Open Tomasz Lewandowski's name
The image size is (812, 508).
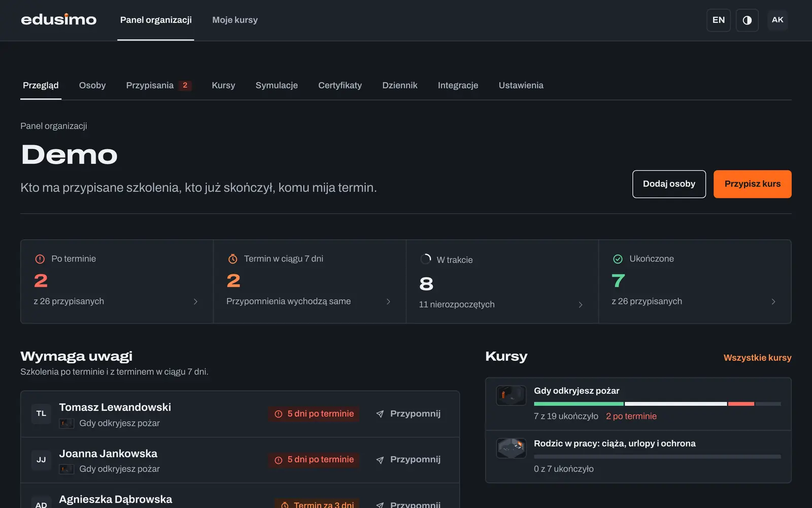[x=115, y=407]
